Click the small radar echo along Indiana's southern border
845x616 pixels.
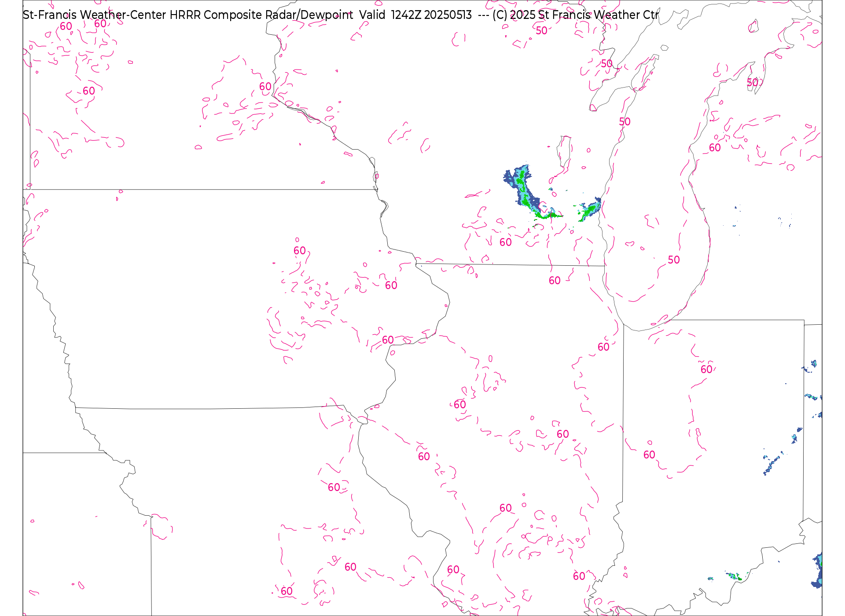pyautogui.click(x=734, y=576)
